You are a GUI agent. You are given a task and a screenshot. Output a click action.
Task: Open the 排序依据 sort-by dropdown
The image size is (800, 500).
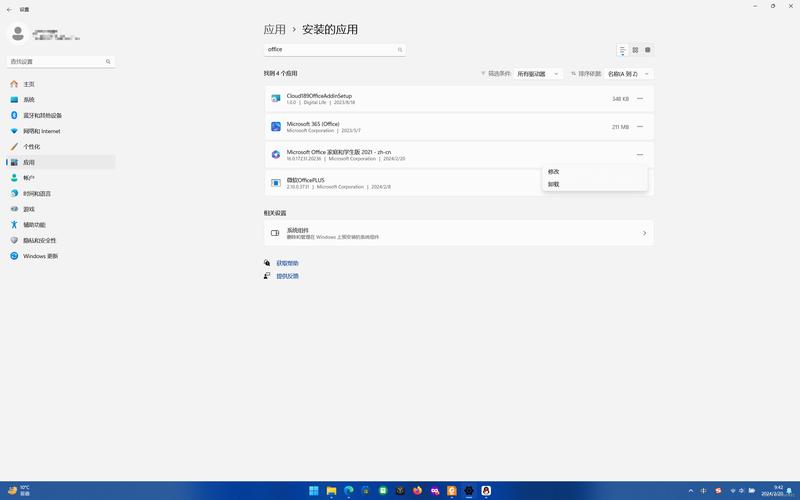[629, 74]
